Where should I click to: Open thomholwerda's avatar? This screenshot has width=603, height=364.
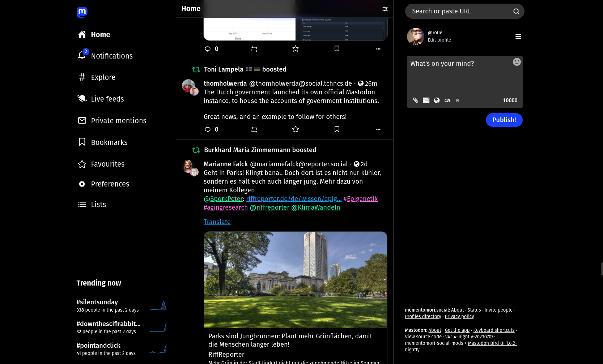(188, 86)
